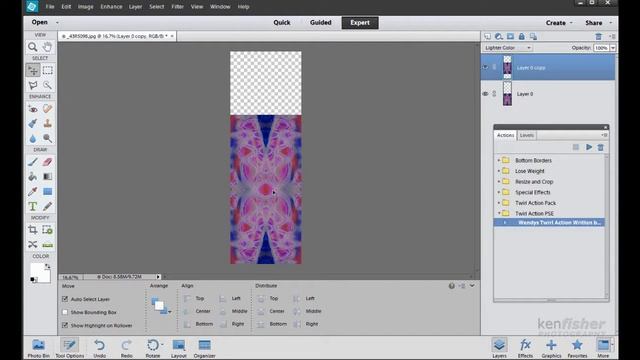
Task: Select the Straighten tool
Action: pos(48,245)
